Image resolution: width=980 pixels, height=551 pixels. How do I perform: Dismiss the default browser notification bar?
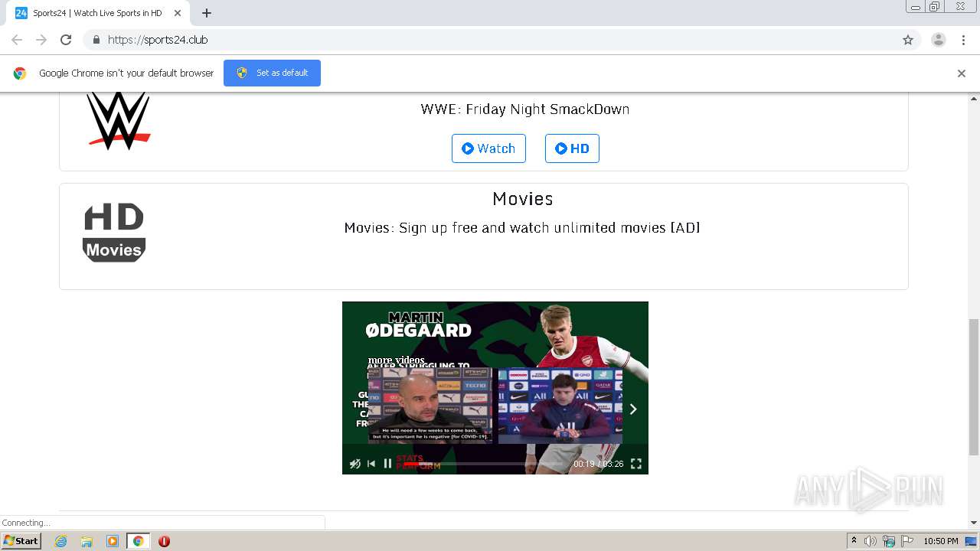click(x=962, y=73)
